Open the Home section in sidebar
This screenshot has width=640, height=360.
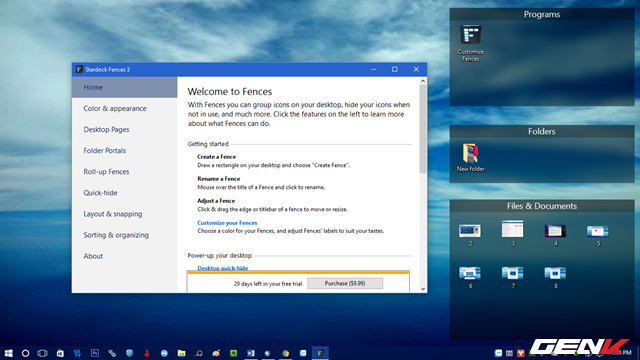click(124, 87)
